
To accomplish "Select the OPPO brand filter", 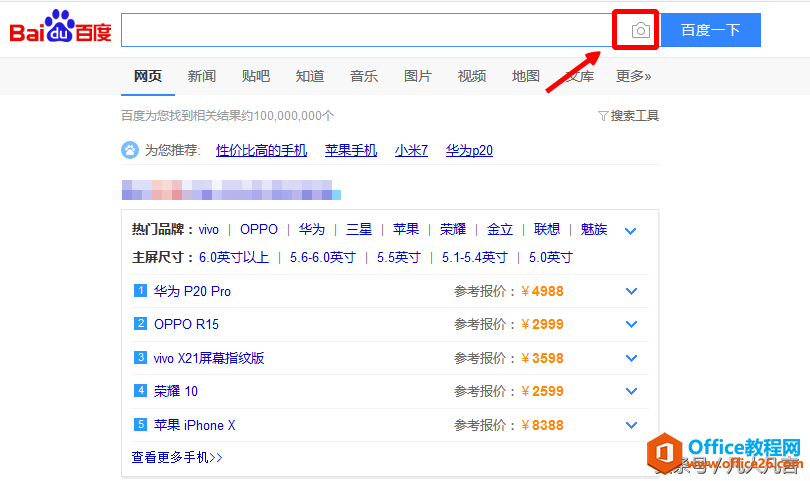I will [259, 229].
